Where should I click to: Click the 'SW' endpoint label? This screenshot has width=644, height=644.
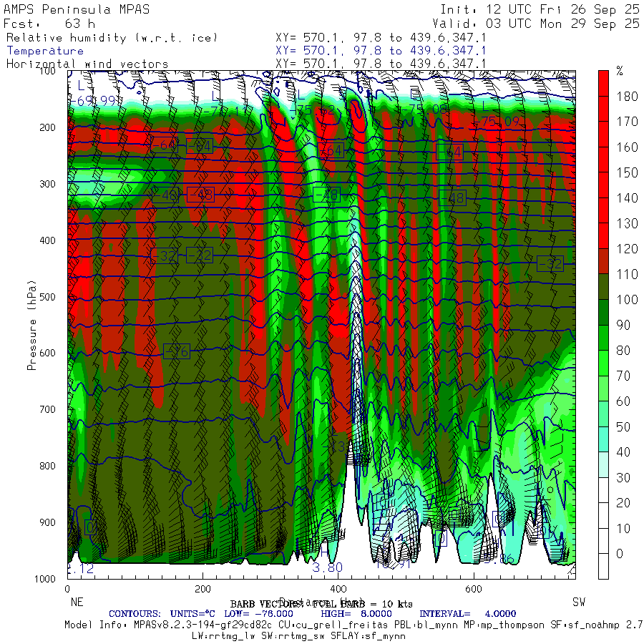click(579, 602)
